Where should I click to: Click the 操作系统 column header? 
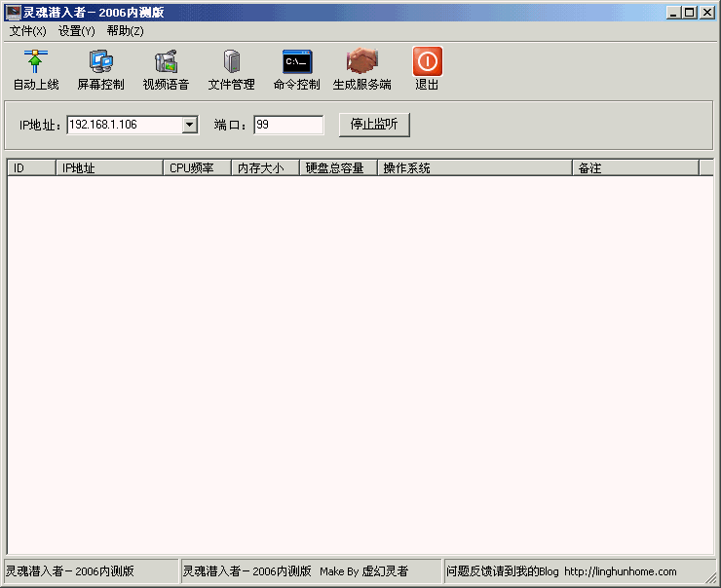[x=474, y=168]
